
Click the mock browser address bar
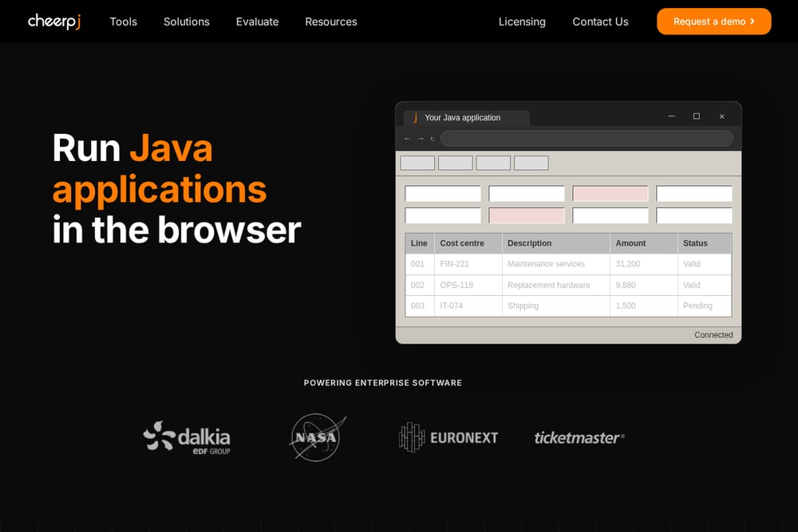click(587, 138)
